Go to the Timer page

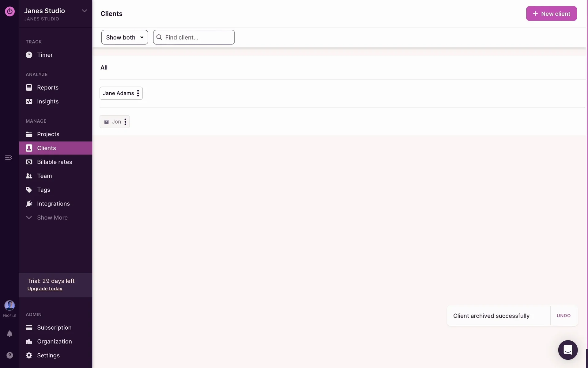pos(45,55)
